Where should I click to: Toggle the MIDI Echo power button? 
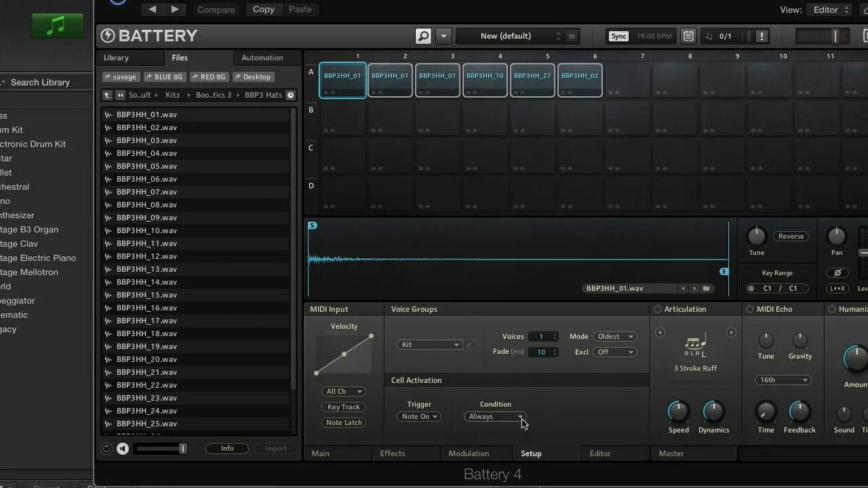click(750, 309)
